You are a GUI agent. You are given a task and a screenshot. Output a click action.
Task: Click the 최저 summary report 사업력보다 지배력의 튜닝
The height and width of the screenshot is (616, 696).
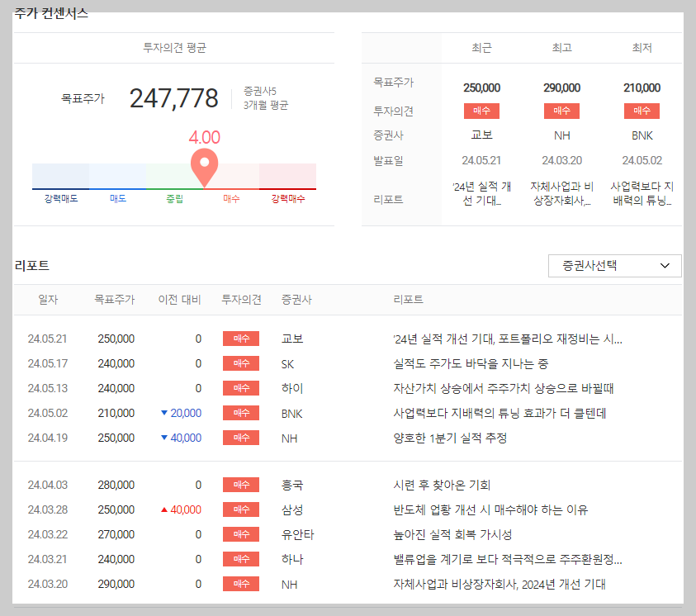[x=642, y=193]
